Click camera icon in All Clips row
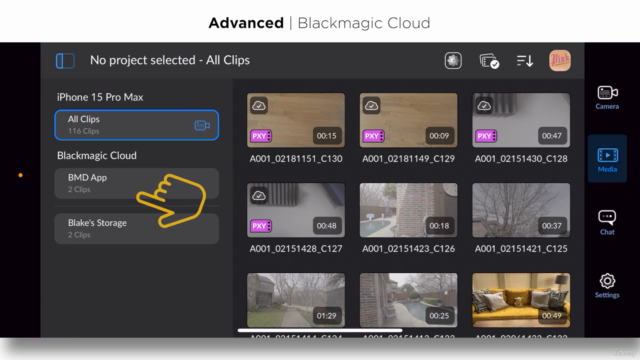The image size is (640, 360). [202, 125]
